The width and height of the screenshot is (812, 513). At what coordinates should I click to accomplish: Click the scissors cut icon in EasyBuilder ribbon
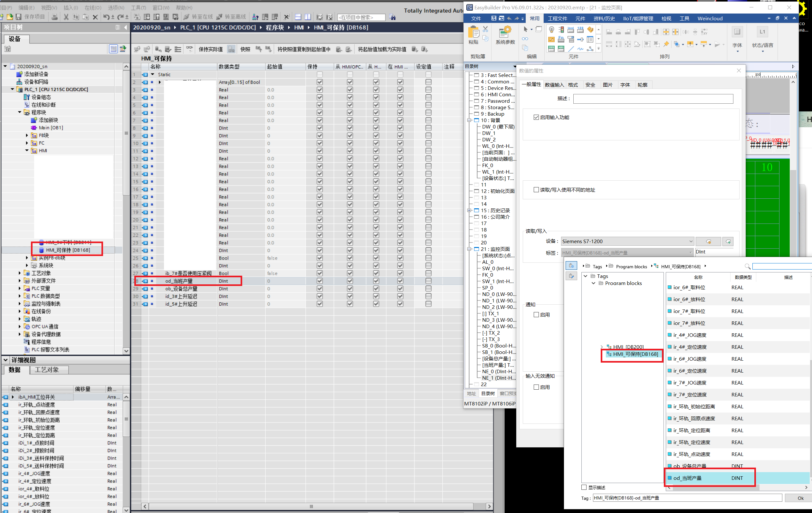coord(485,29)
